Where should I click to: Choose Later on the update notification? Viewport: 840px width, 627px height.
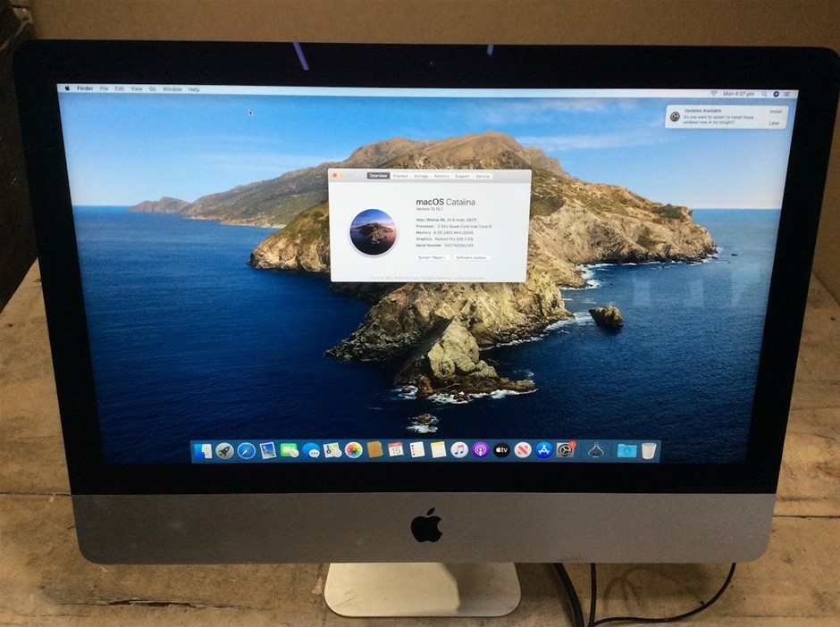775,123
